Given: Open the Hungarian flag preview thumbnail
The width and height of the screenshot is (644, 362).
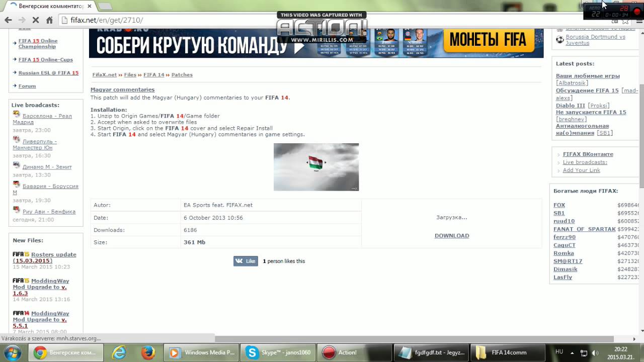Looking at the screenshot, I should point(316,167).
